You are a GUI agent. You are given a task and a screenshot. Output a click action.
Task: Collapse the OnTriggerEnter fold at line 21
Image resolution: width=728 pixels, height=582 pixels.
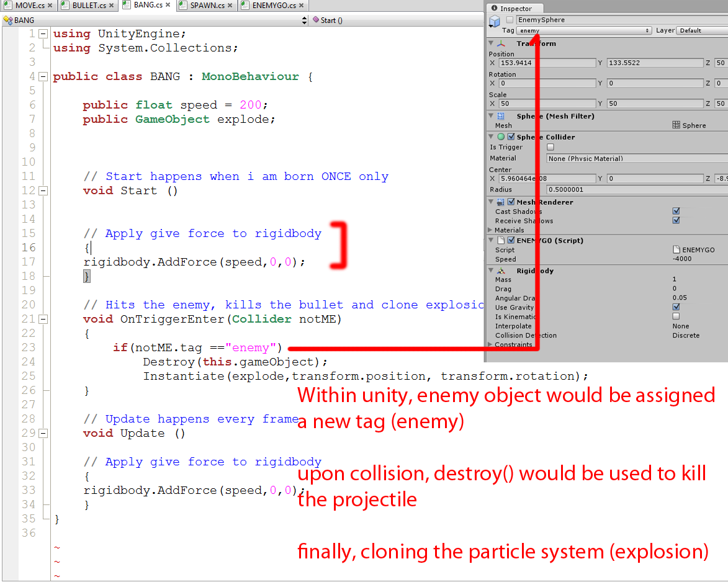point(43,320)
